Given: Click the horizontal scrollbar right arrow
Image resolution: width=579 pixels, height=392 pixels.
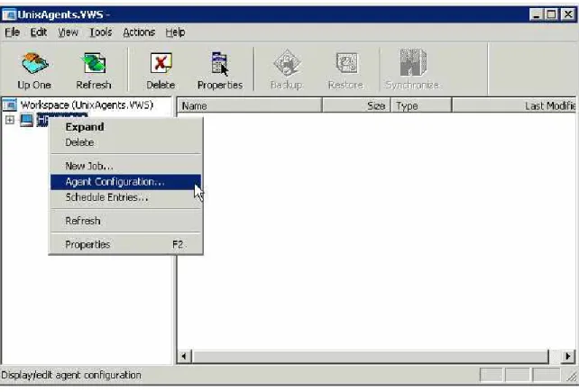Looking at the screenshot, I should point(568,357).
